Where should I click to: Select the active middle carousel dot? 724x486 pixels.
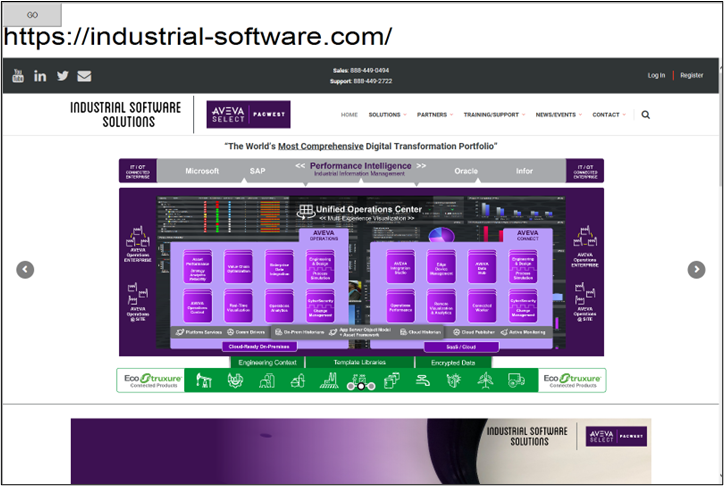tap(361, 386)
